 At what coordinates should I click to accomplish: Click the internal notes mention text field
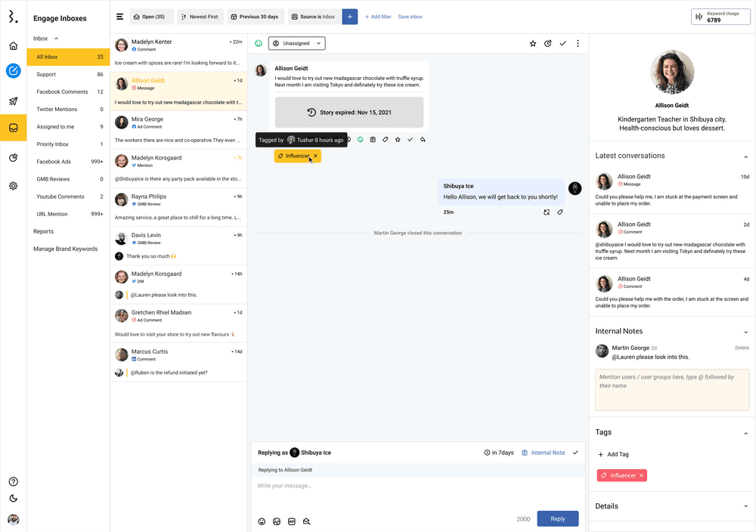pos(672,390)
